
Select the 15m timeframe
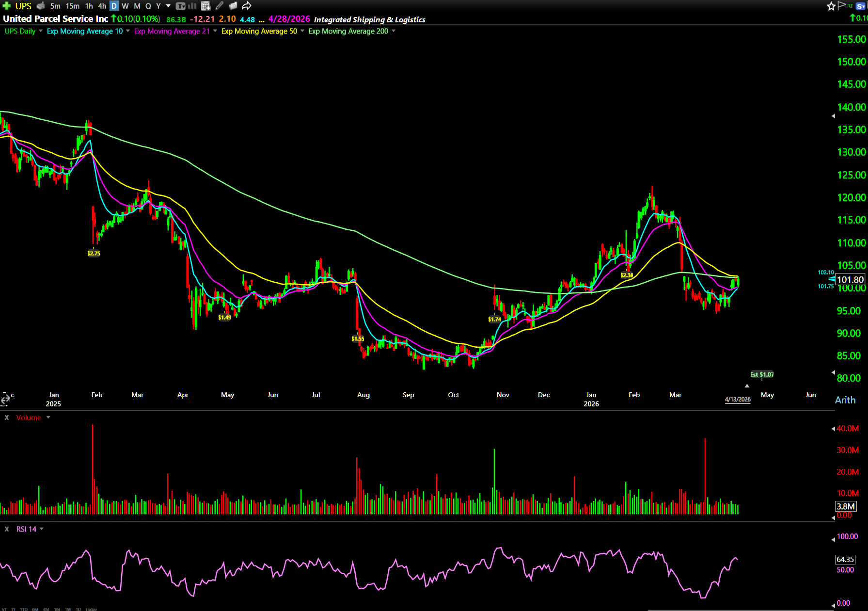tap(72, 6)
